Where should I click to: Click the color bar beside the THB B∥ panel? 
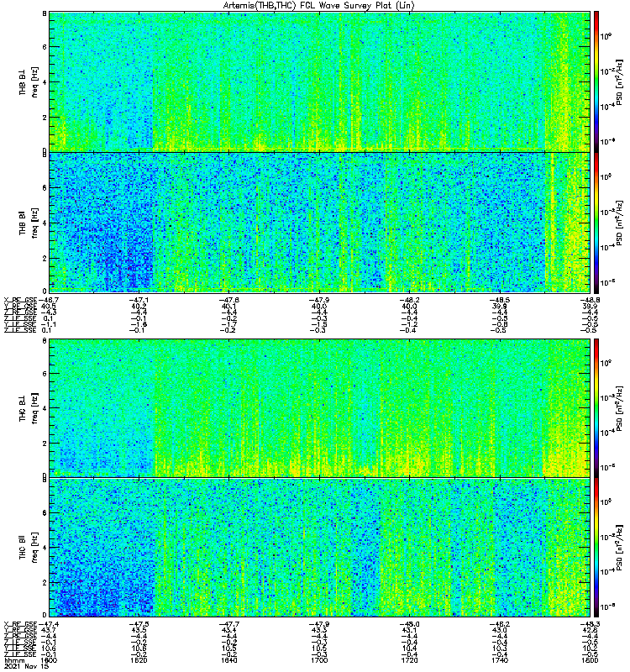click(x=596, y=223)
